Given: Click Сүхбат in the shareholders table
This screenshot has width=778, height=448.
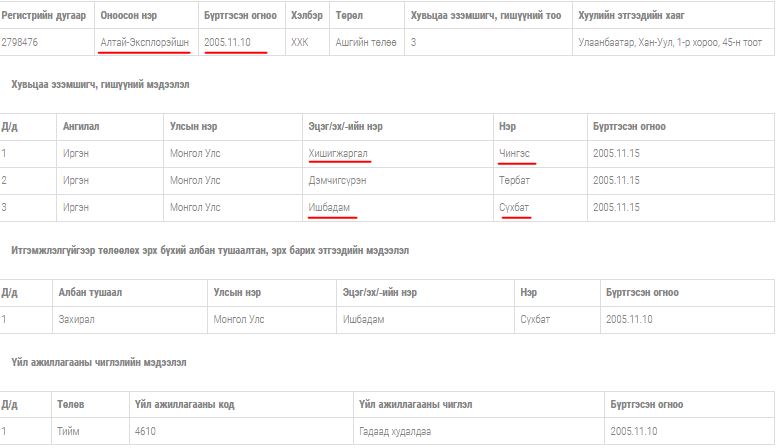Looking at the screenshot, I should (x=514, y=207).
